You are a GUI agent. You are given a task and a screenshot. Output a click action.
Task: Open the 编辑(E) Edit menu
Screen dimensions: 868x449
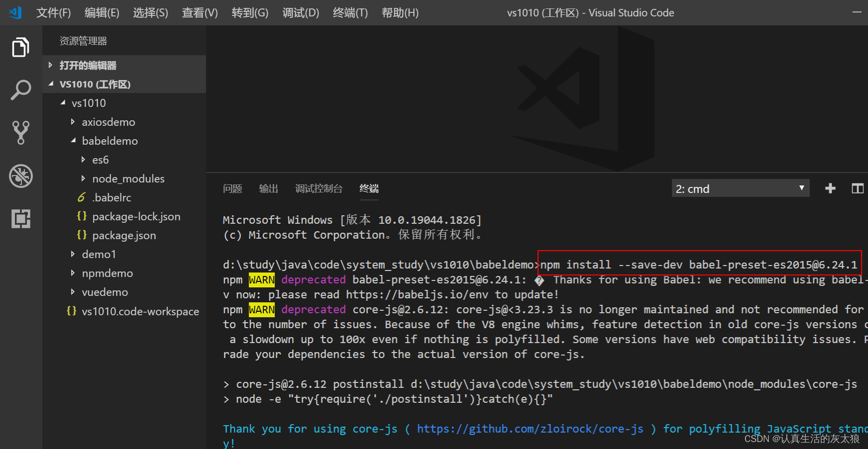tap(102, 13)
